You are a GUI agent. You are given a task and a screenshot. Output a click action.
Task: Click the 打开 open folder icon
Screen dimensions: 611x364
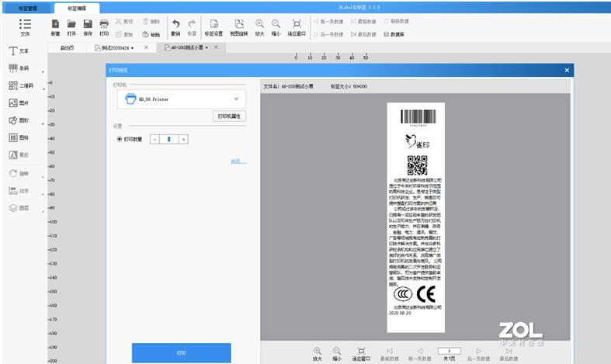click(71, 24)
